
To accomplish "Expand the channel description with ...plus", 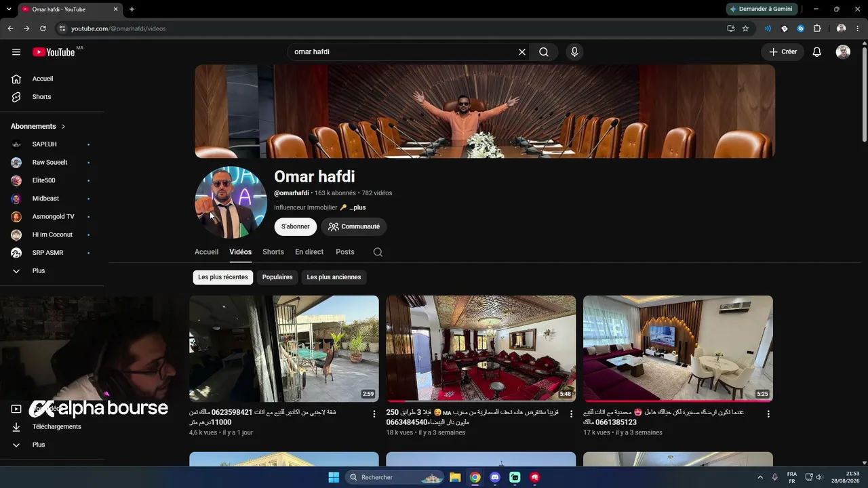I will click(357, 207).
